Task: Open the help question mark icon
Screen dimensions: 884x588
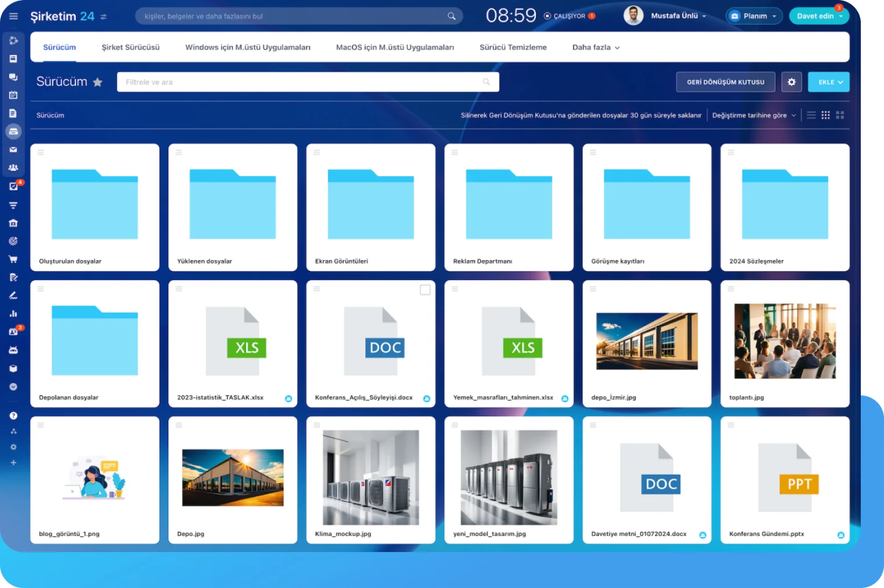Action: 13,416
